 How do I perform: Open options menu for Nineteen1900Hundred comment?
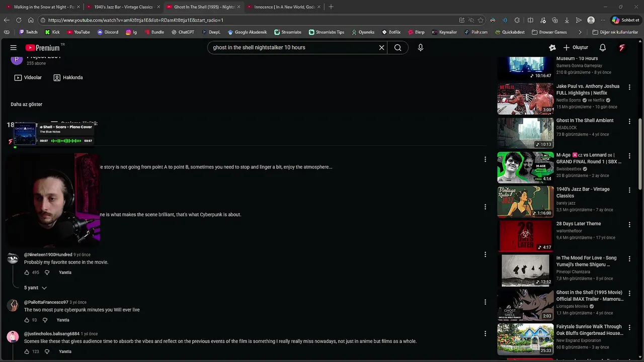[x=485, y=254]
